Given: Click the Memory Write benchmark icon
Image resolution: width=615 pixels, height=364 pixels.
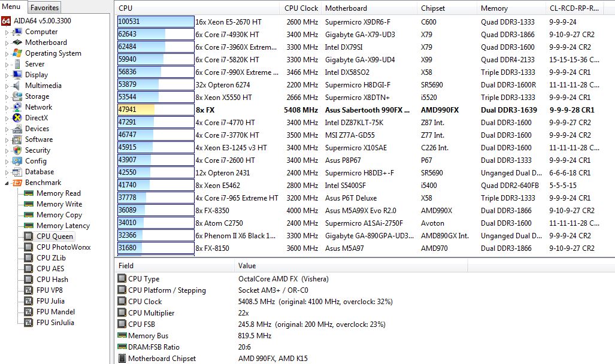Looking at the screenshot, I should coord(29,204).
